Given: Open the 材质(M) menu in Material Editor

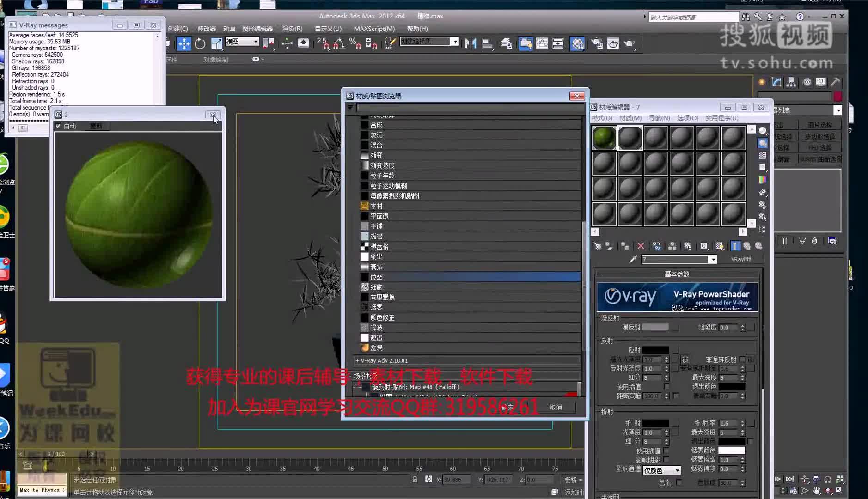Looking at the screenshot, I should tap(630, 118).
